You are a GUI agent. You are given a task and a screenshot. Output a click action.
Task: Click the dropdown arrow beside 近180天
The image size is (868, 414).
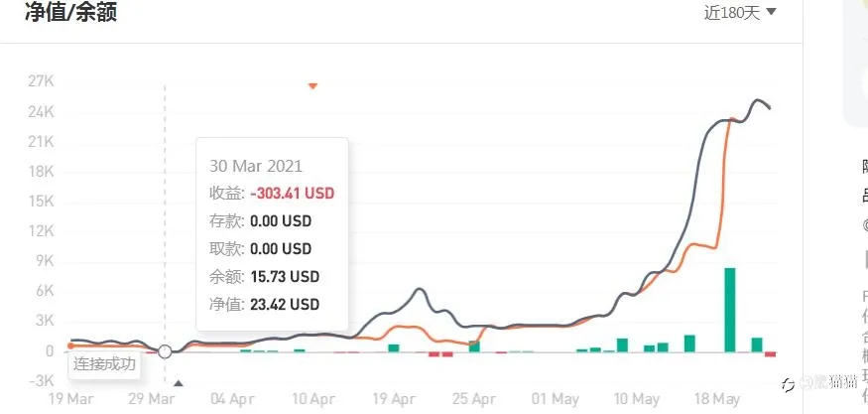coord(771,12)
